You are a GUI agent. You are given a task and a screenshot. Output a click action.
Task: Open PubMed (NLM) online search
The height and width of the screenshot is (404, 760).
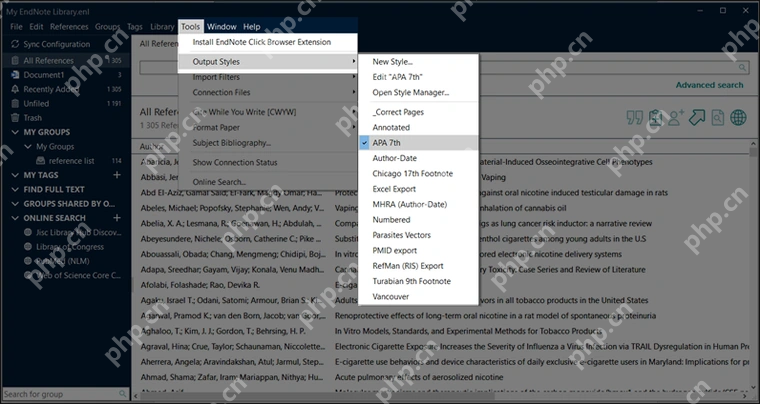pos(65,261)
